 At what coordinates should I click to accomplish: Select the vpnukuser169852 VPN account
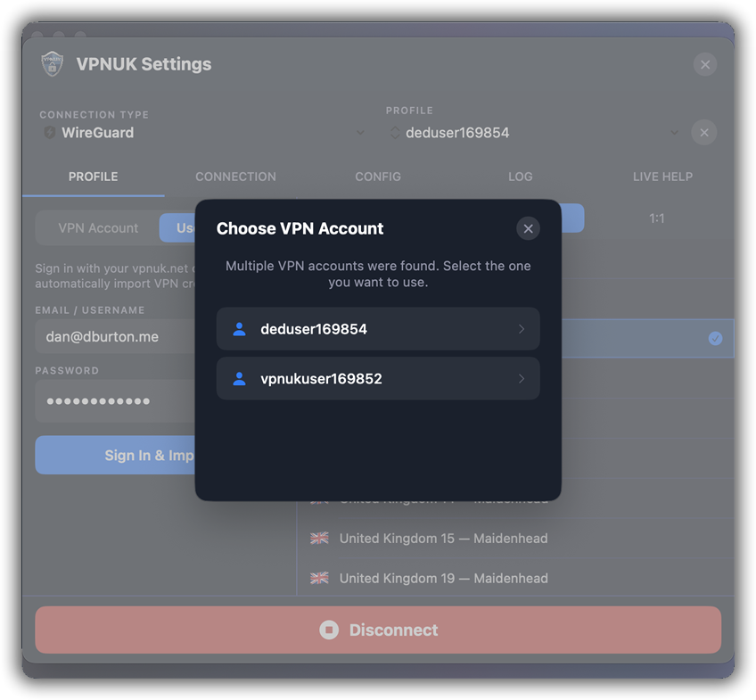tap(378, 378)
